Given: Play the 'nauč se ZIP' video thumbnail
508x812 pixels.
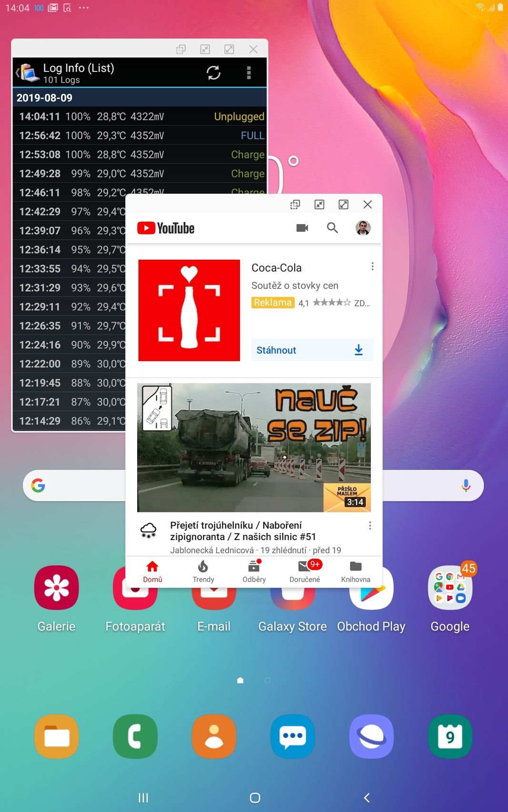Looking at the screenshot, I should pos(254,448).
